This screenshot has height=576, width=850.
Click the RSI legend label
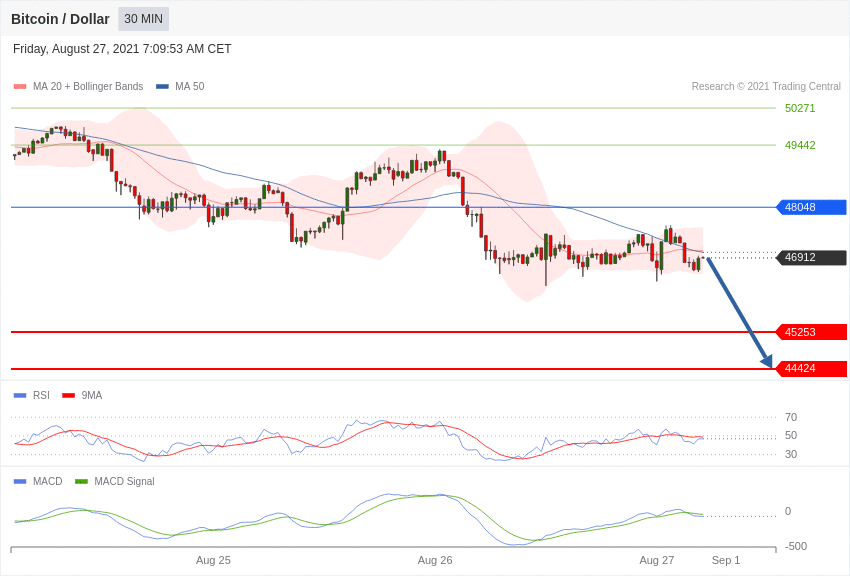point(41,395)
